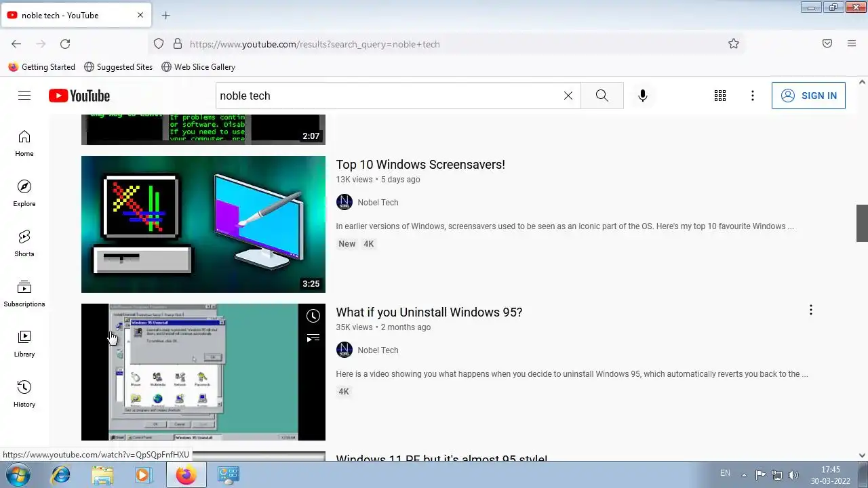The height and width of the screenshot is (488, 868).
Task: Select Firefox in the taskbar
Action: pos(186,474)
